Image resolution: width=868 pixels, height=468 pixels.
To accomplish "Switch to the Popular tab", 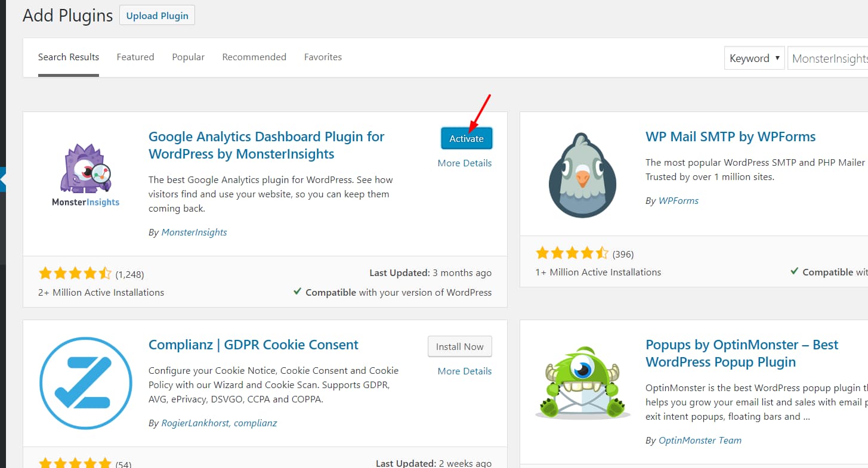I will (188, 57).
